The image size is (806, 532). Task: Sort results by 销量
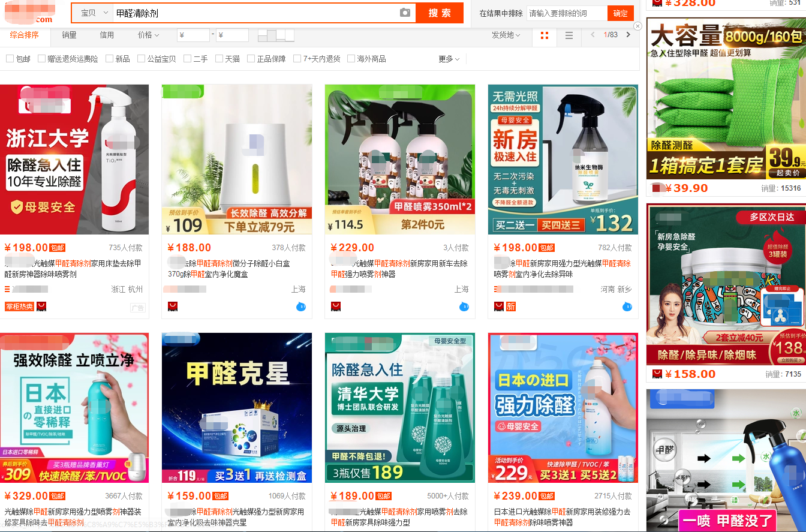69,35
